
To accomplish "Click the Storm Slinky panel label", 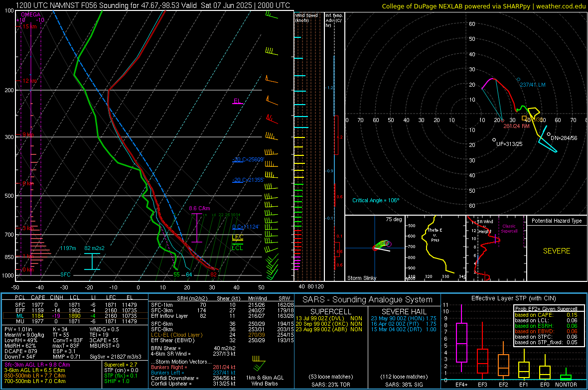I will point(362,278).
